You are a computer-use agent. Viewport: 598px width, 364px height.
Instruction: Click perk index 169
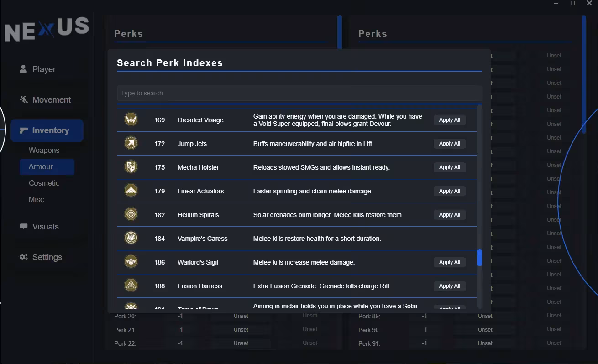pos(159,120)
